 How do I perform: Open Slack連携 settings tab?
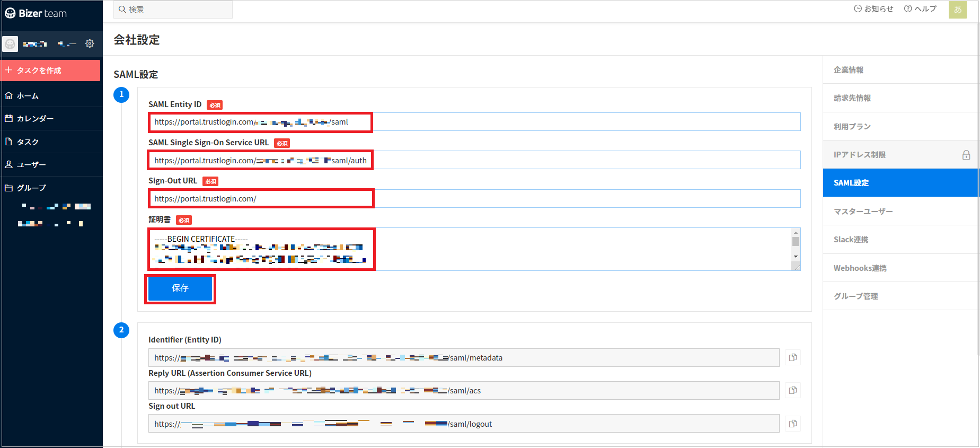pyautogui.click(x=900, y=240)
